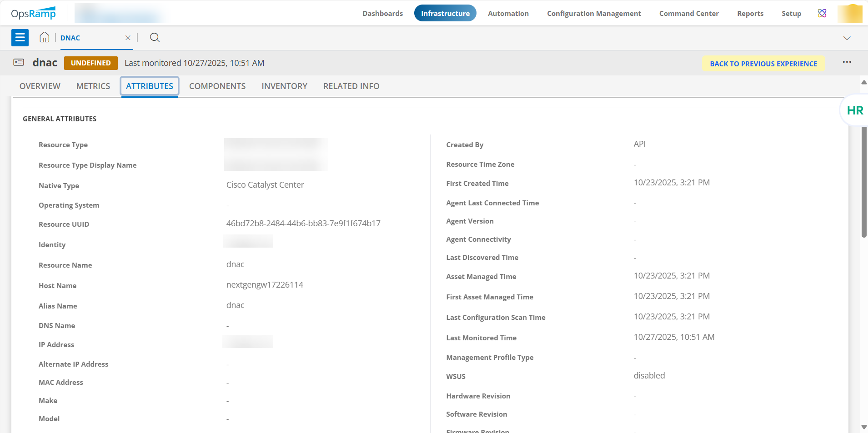868x433 pixels.
Task: Click the UNDEFINED status badge
Action: 91,63
